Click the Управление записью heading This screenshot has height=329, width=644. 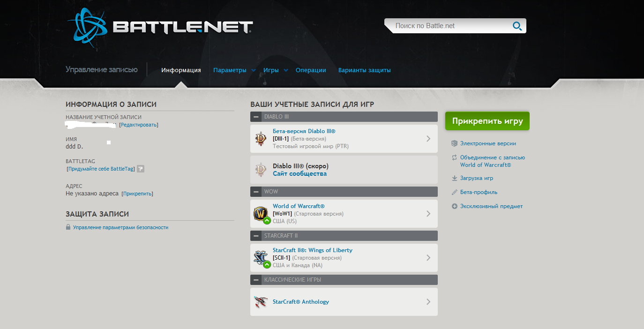(x=102, y=70)
